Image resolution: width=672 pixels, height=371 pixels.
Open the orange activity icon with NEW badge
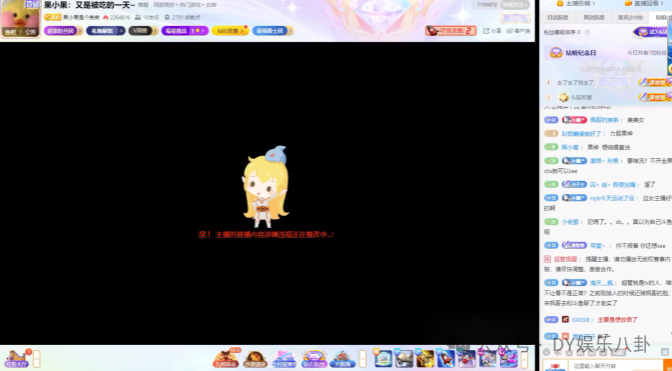tap(226, 358)
